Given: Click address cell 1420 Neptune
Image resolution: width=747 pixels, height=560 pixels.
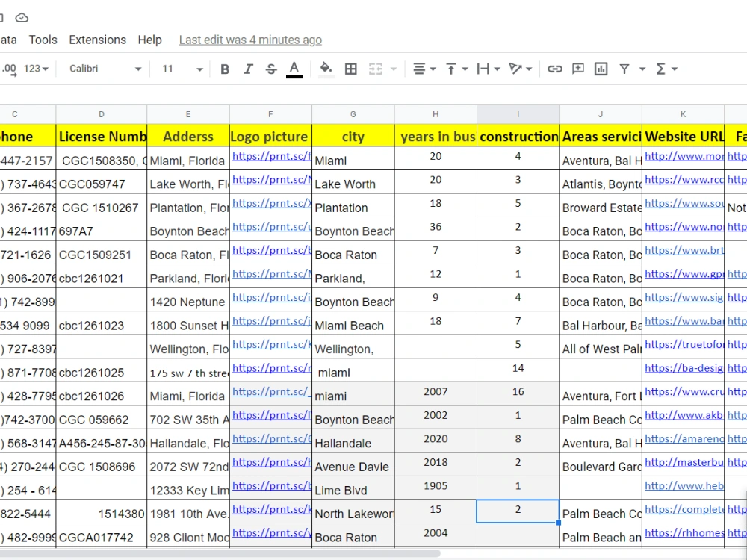Looking at the screenshot, I should [x=188, y=299].
